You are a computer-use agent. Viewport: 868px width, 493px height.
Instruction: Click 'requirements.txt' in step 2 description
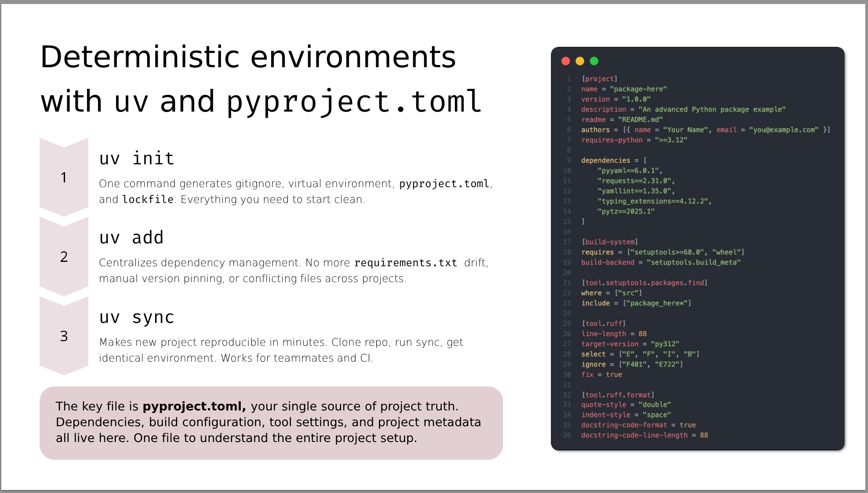click(405, 263)
